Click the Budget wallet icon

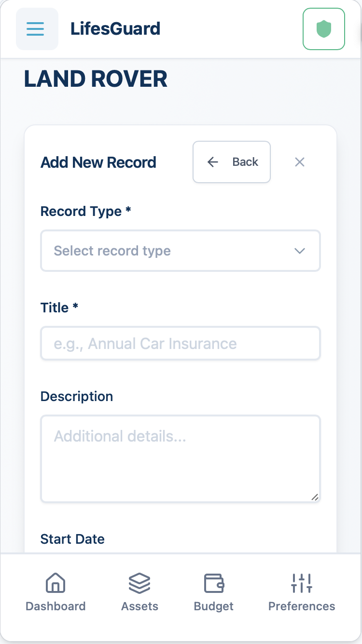pyautogui.click(x=214, y=583)
